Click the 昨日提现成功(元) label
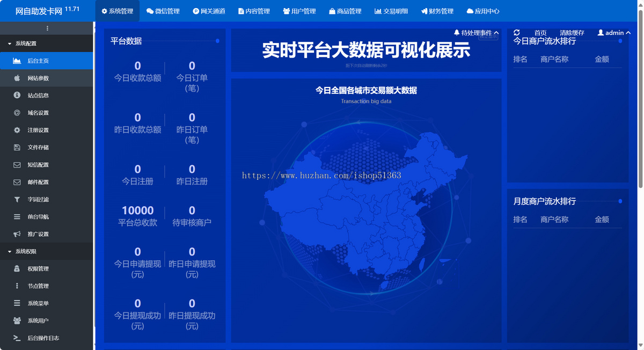 192,321
